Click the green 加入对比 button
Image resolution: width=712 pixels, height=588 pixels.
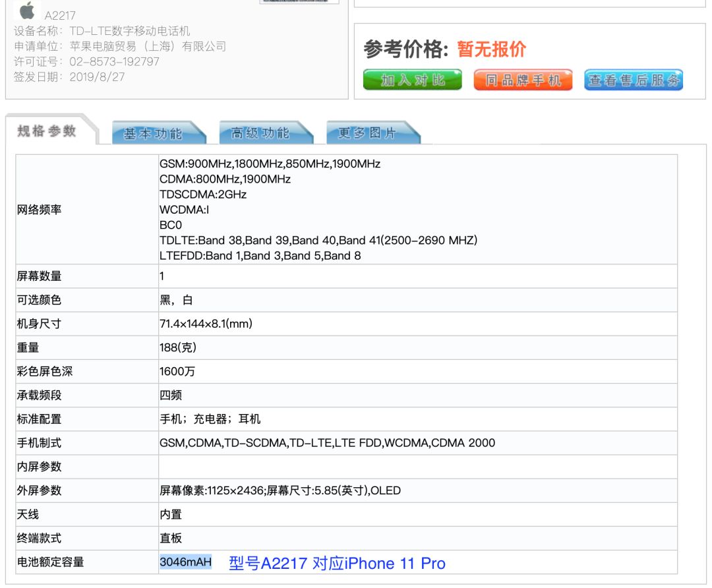[412, 80]
